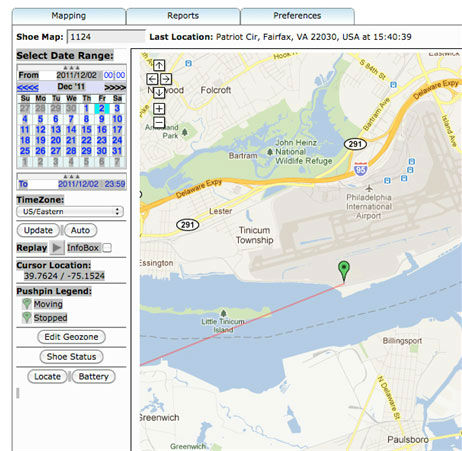The width and height of the screenshot is (462, 451).
Task: Select December 22 in the calendar
Action: pos(86,140)
